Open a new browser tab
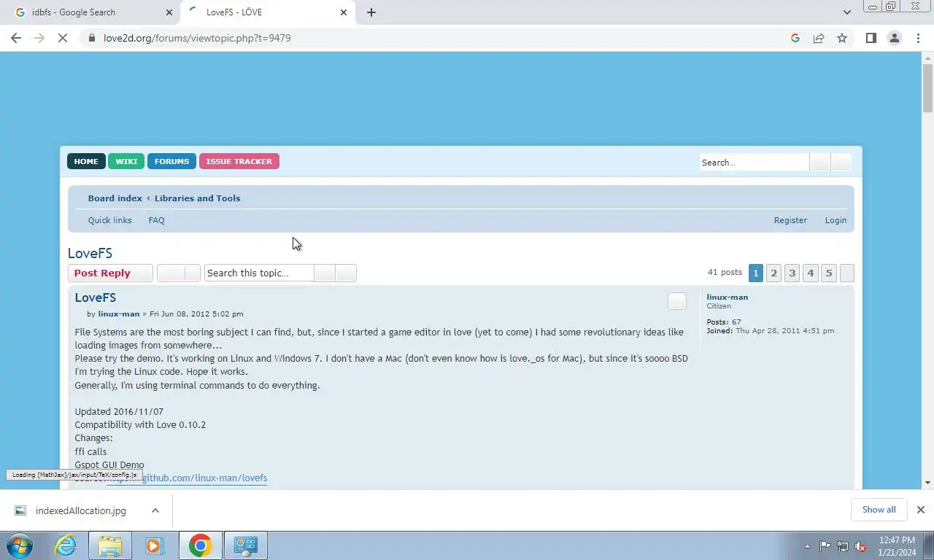 click(371, 12)
